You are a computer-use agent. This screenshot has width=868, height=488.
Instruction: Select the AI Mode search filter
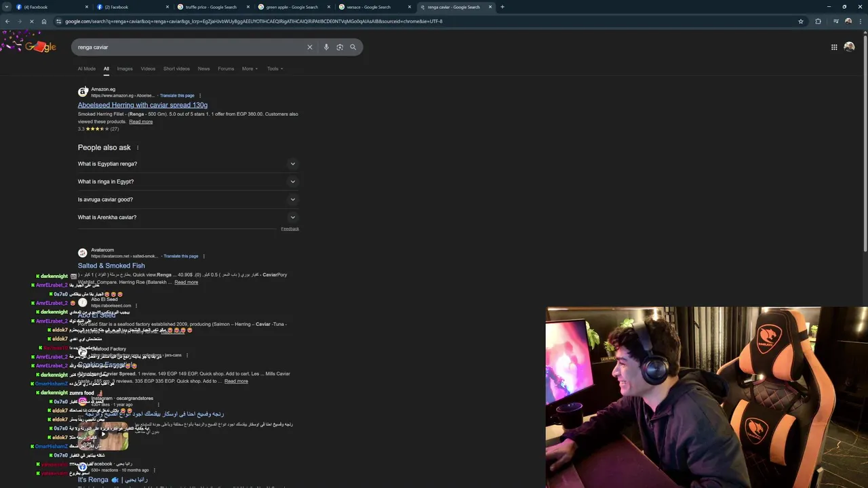[87, 68]
